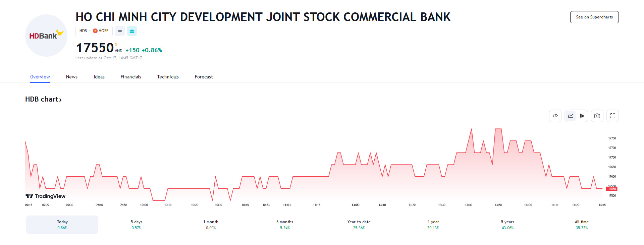Viewport: 644px width, 245px height.
Task: Click the +0.86% change text
Action: coord(152,50)
